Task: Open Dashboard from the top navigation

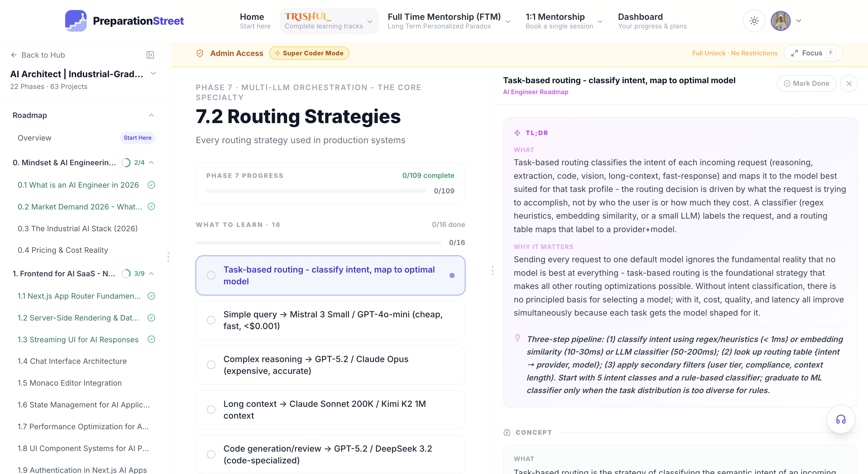Action: click(x=652, y=21)
